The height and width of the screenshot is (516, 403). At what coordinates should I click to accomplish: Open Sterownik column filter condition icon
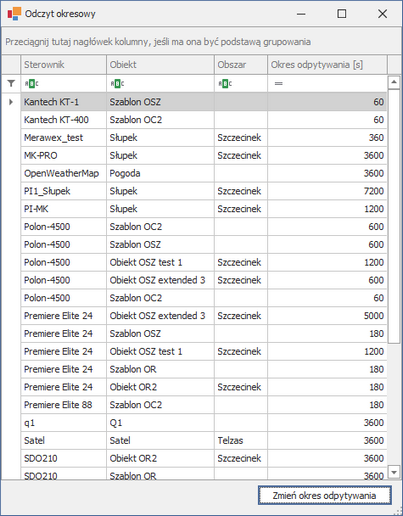[32, 84]
